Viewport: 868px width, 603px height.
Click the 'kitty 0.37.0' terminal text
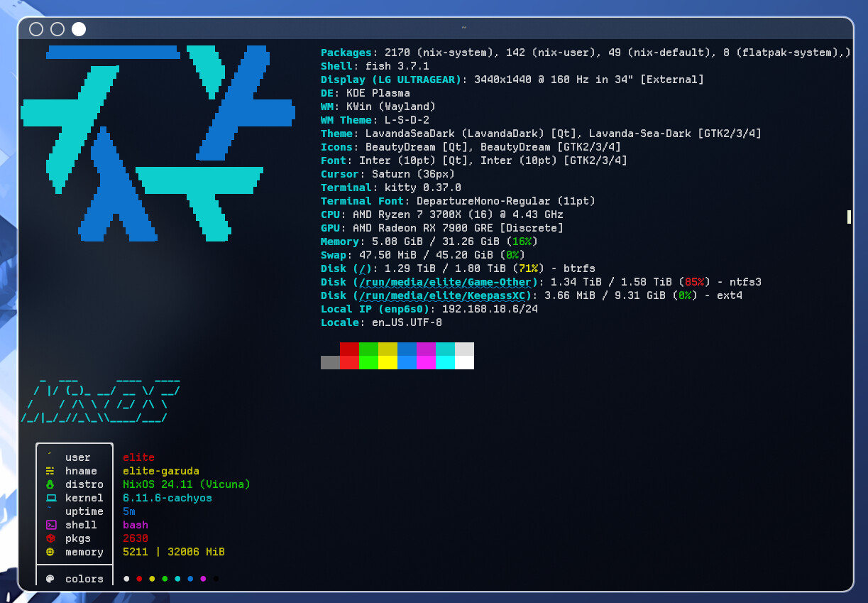(x=423, y=188)
